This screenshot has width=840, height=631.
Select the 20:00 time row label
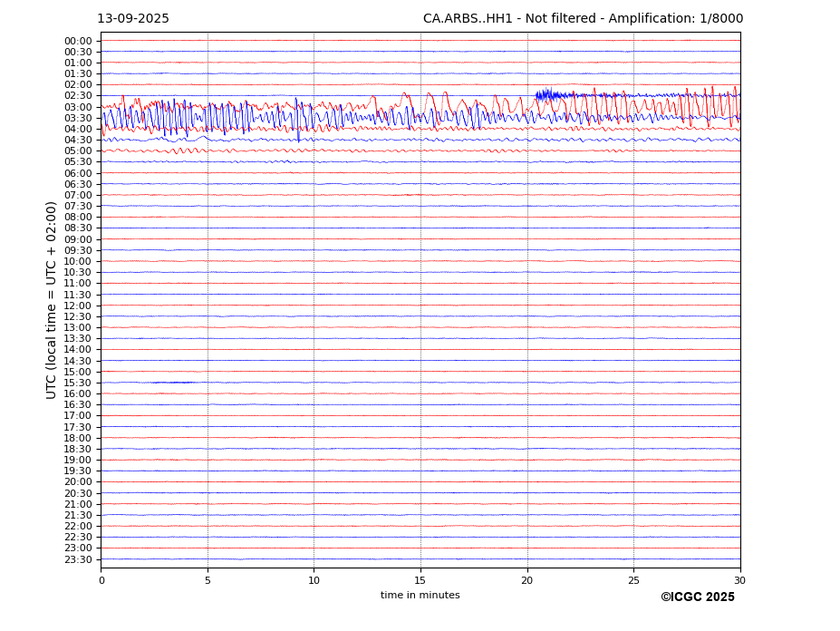(x=78, y=482)
